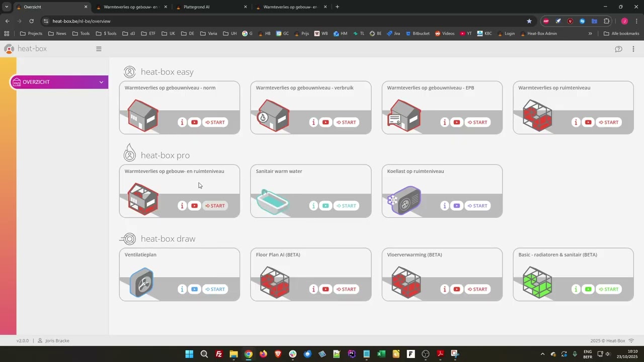Start Warmteverlies op ruimteniveau

coord(609,122)
